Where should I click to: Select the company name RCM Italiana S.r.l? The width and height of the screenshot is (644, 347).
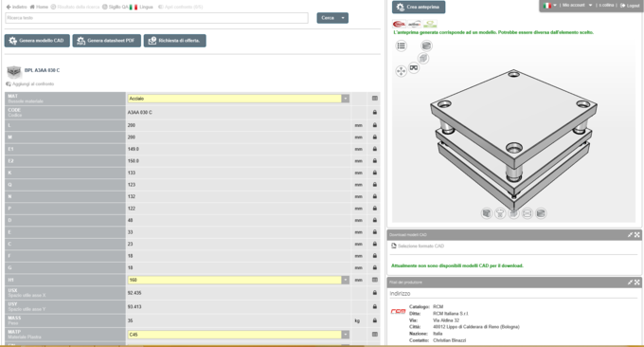click(x=451, y=313)
